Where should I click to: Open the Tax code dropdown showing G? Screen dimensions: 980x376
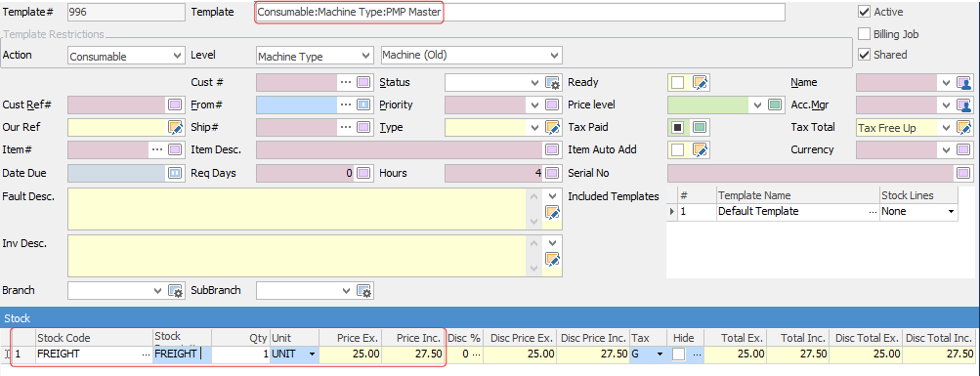[659, 355]
